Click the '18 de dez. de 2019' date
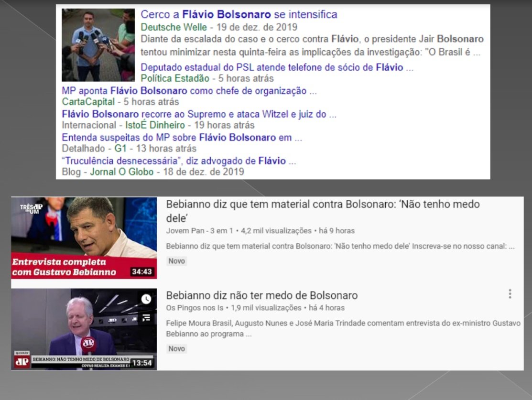This screenshot has width=532, height=400. coord(204,172)
